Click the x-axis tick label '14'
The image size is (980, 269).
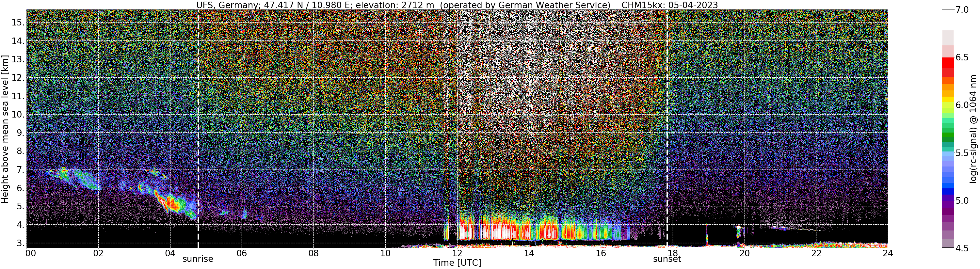tap(529, 253)
